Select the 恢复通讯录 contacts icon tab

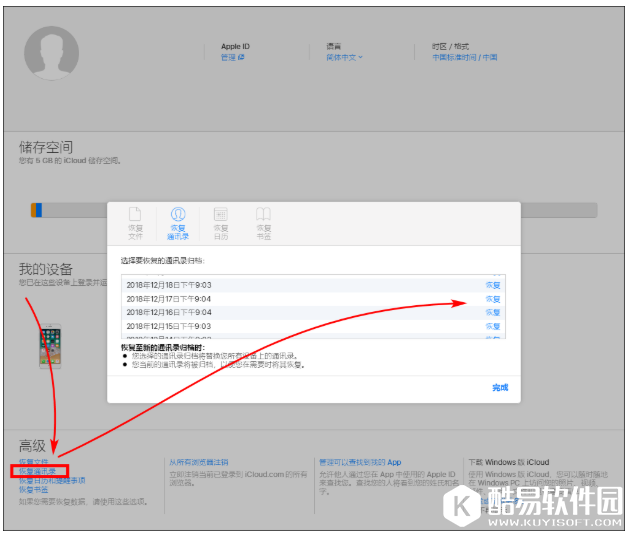point(178,220)
